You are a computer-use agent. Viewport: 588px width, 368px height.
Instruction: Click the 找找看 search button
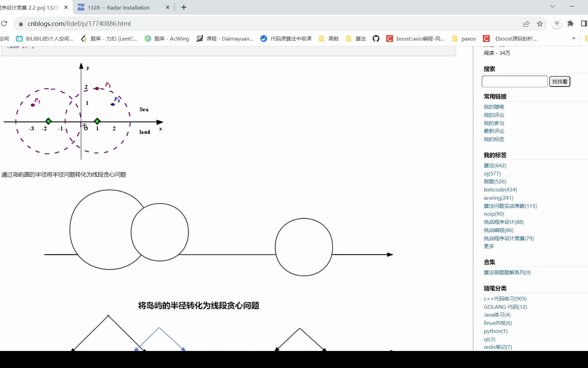pyautogui.click(x=559, y=81)
